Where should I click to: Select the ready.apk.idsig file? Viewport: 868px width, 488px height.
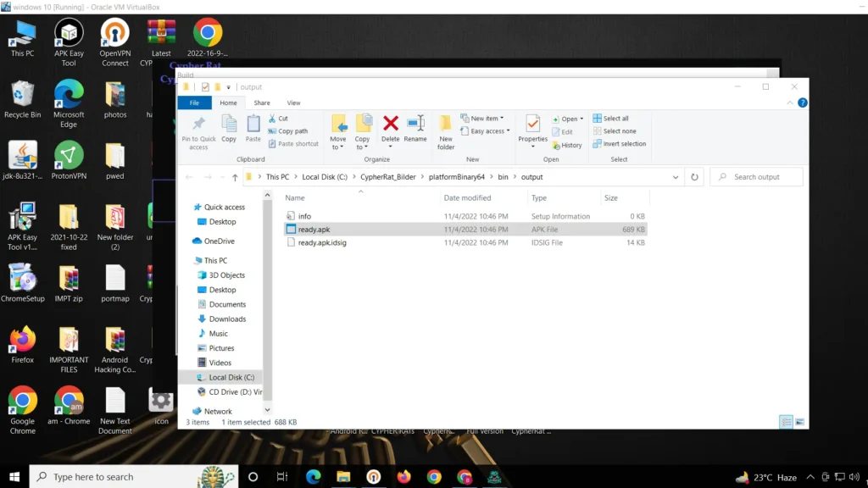(x=465, y=243)
